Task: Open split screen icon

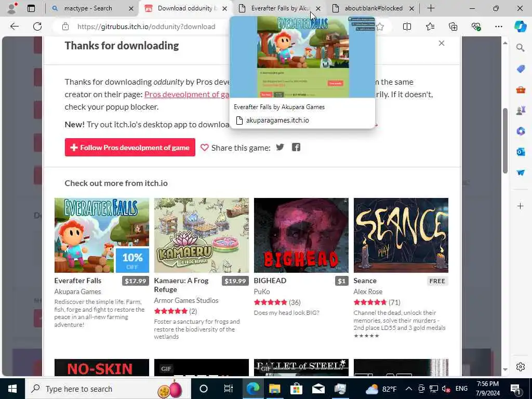Action: pyautogui.click(x=407, y=26)
